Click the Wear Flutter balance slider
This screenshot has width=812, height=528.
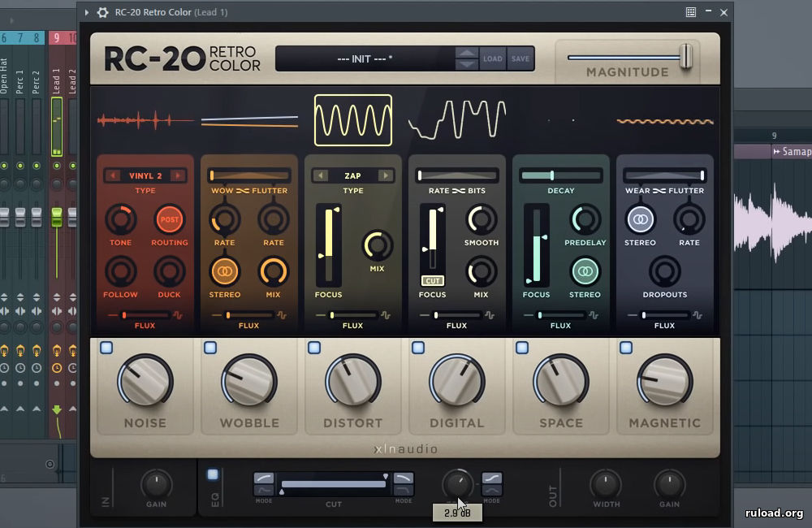[665, 175]
